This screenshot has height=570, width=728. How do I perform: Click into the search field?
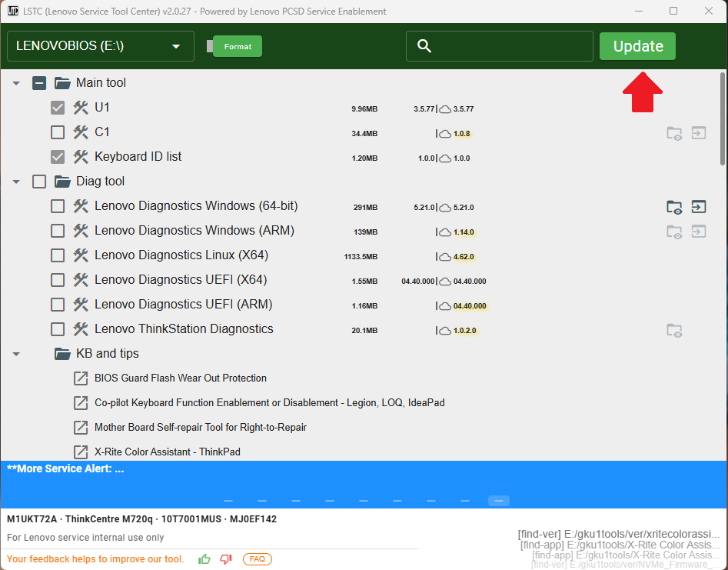coord(507,46)
